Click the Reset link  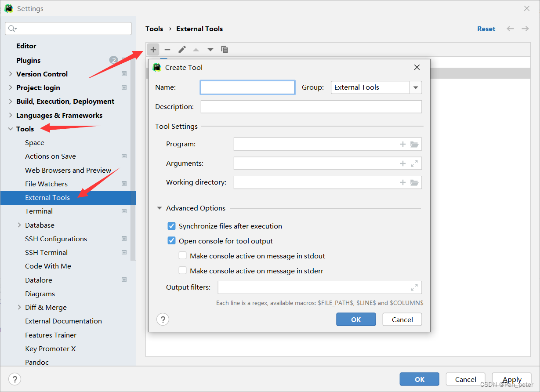pyautogui.click(x=486, y=29)
